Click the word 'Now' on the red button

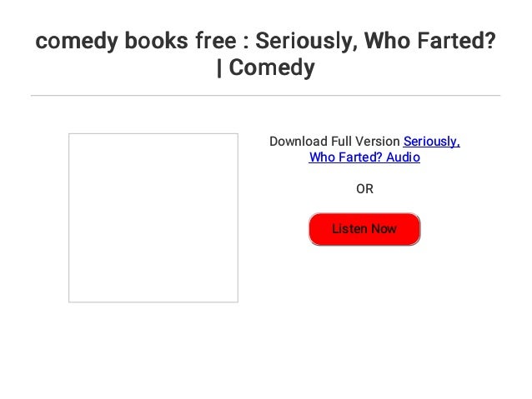[384, 229]
